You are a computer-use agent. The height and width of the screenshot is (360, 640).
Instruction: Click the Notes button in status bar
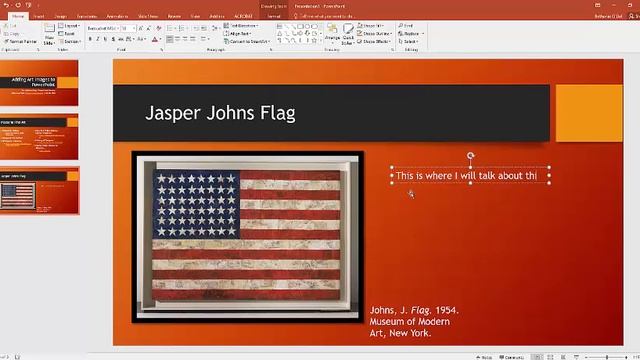point(484,357)
